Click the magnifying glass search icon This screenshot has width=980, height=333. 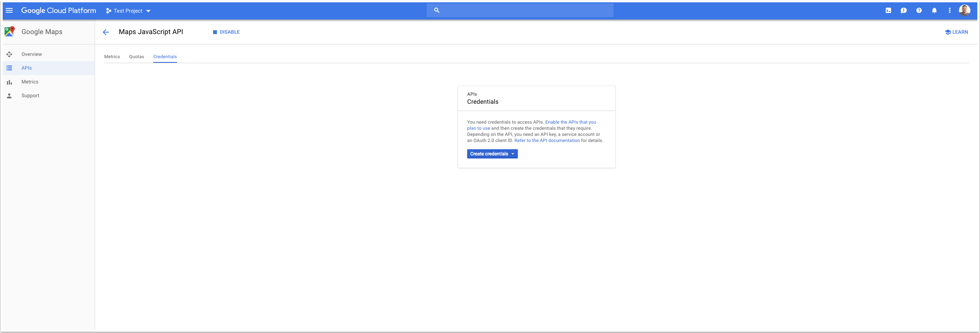(437, 10)
